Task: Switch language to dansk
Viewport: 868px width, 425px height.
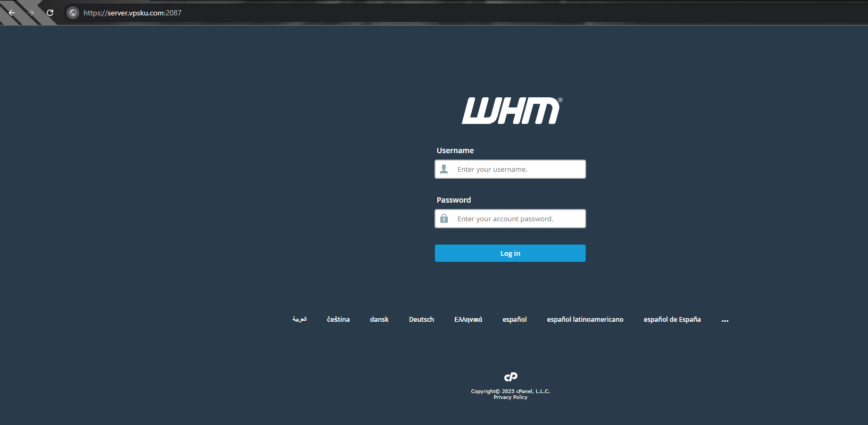Action: [379, 319]
